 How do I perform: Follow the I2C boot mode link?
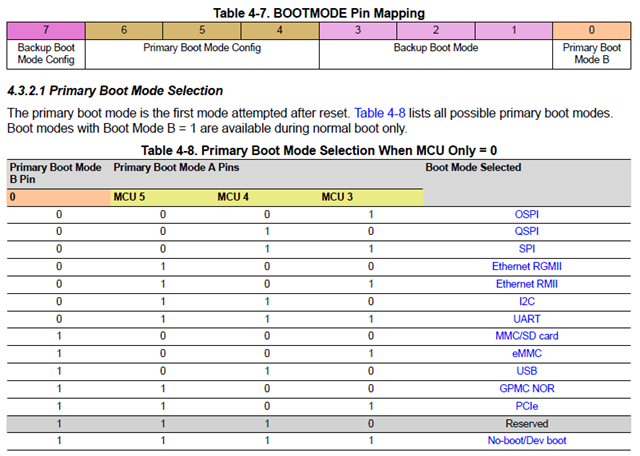pyautogui.click(x=524, y=301)
